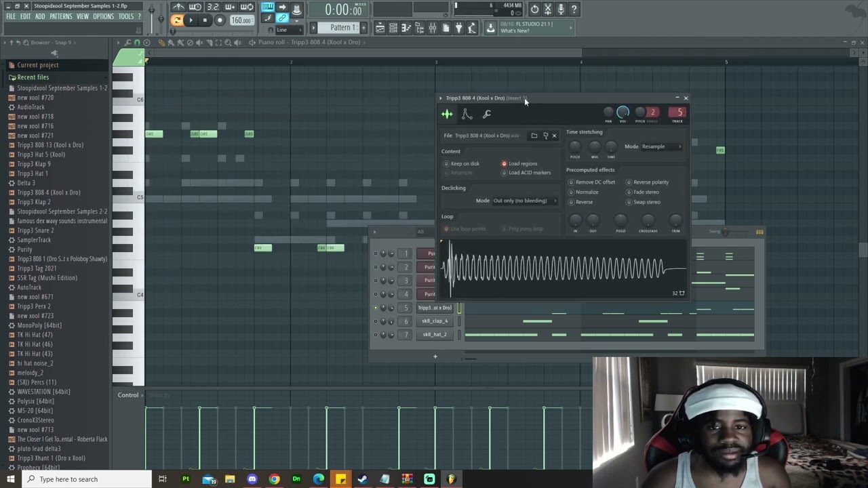Open the VIEW menu

pyautogui.click(x=82, y=16)
